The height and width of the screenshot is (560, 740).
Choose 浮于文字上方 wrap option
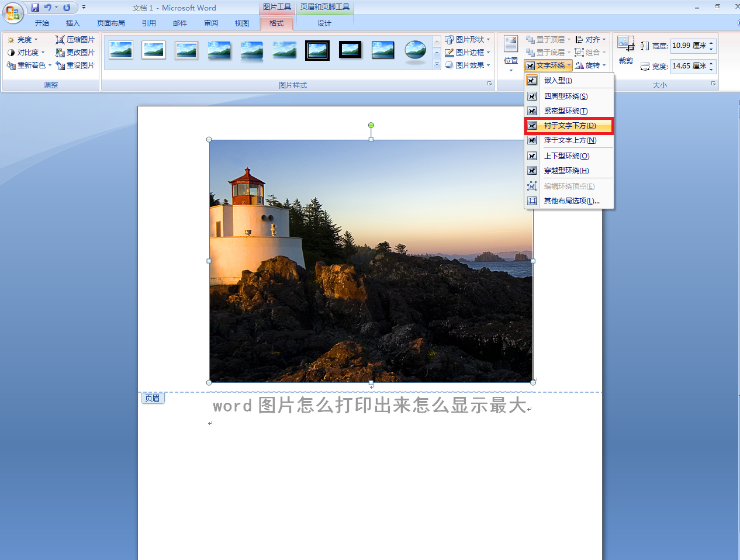point(569,140)
